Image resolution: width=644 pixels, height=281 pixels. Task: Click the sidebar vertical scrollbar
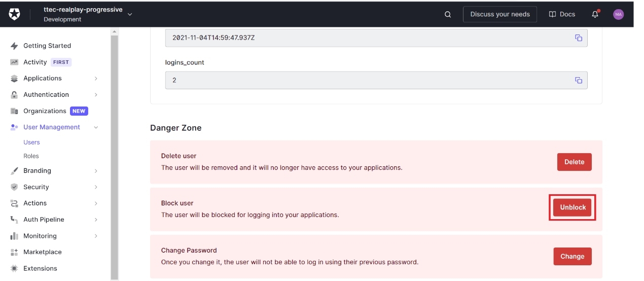(x=115, y=152)
